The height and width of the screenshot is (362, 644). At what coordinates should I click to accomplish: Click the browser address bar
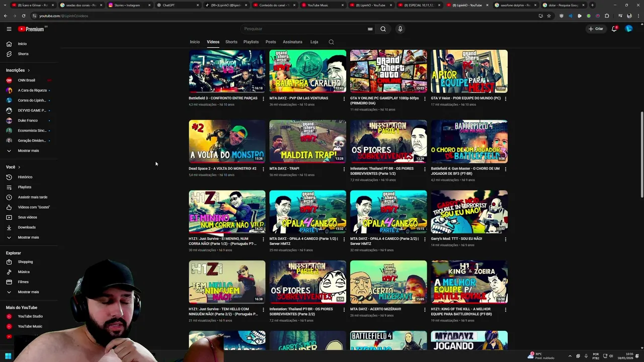(282, 16)
